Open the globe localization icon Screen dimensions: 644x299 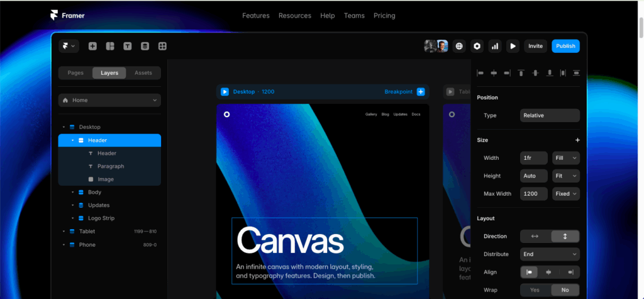tap(459, 46)
